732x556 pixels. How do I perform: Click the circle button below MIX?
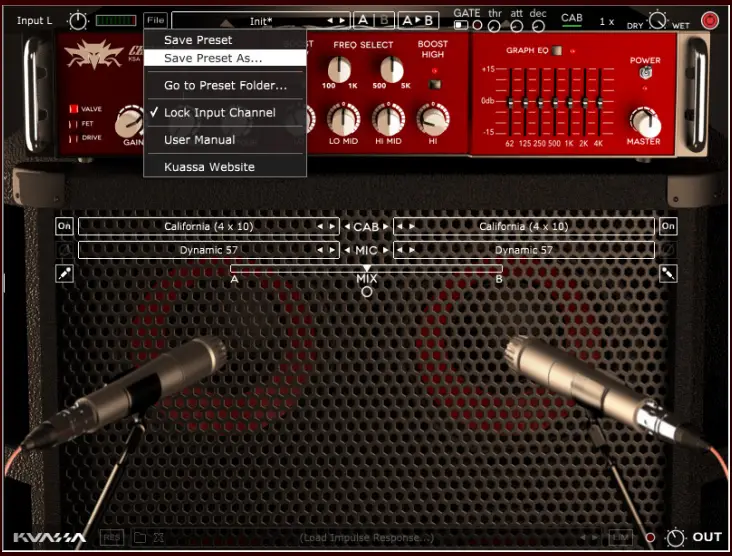367,292
